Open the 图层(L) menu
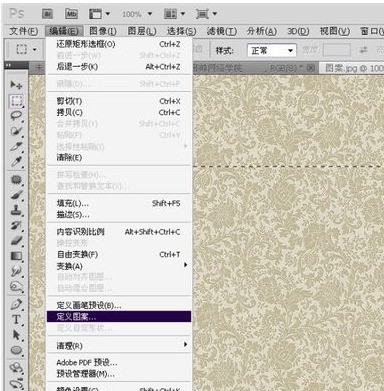Image resolution: width=384 pixels, height=391 pixels. pos(142,31)
